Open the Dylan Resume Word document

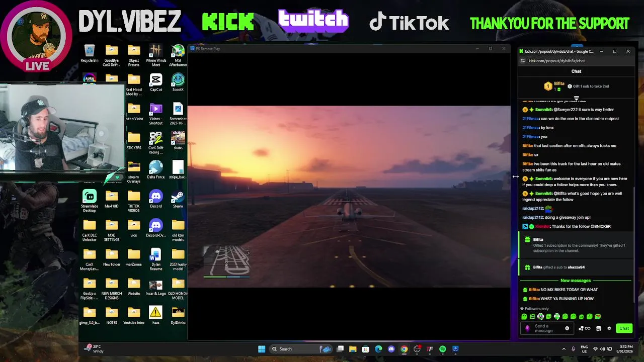tap(156, 259)
